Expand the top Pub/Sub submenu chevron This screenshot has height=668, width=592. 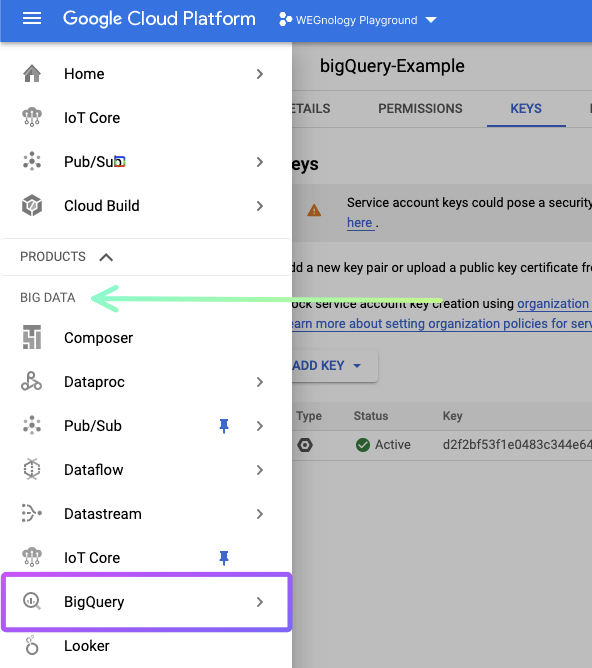click(260, 162)
